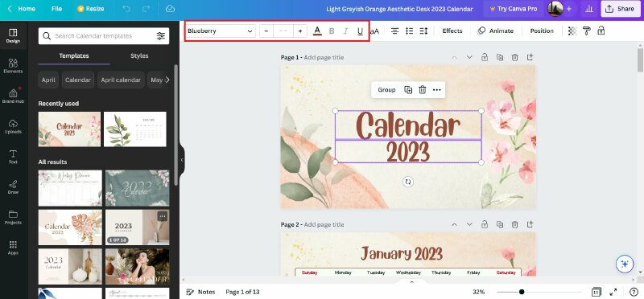The width and height of the screenshot is (644, 299).
Task: Open the Blueberry font dropdown
Action: tap(220, 31)
